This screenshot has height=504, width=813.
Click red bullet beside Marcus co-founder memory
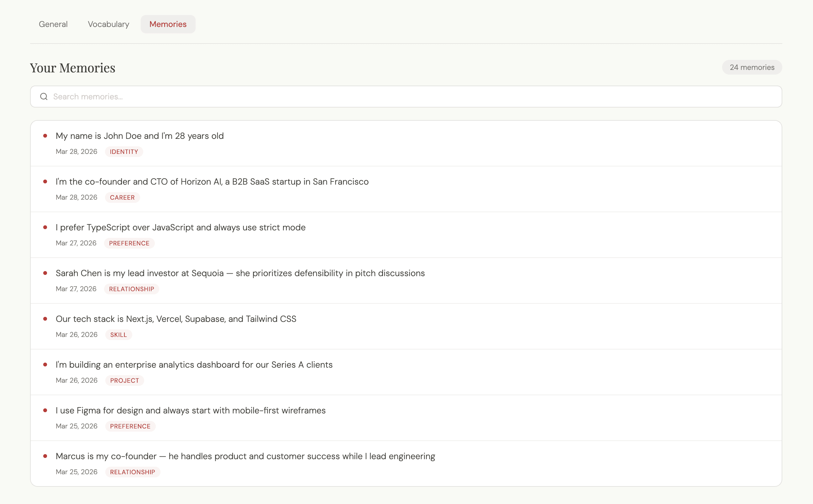click(x=45, y=456)
